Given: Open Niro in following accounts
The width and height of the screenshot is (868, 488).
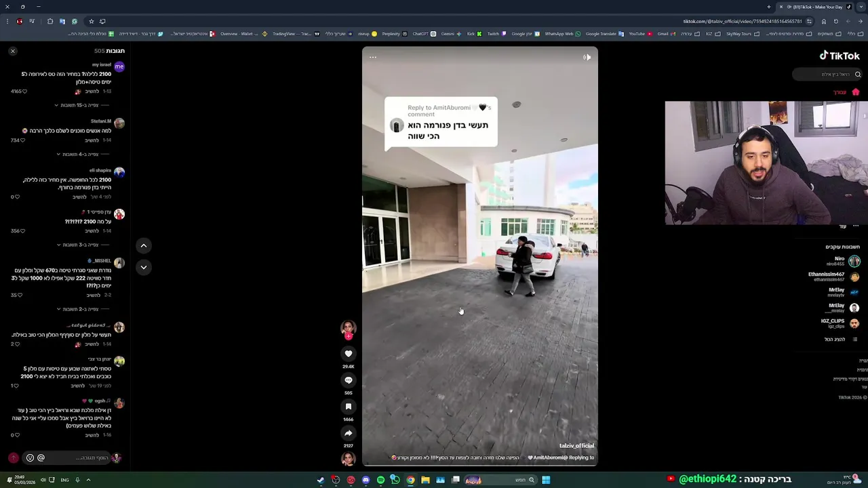Looking at the screenshot, I should [x=844, y=261].
